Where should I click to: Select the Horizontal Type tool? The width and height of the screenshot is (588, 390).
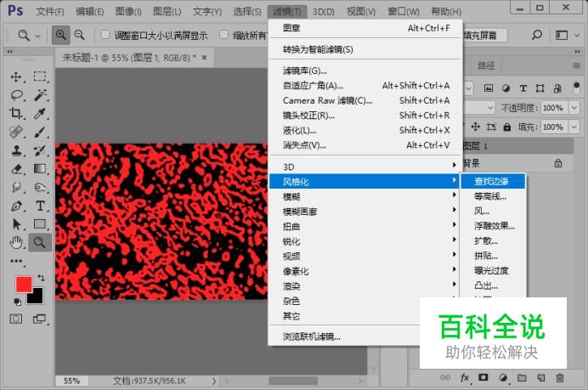point(40,206)
